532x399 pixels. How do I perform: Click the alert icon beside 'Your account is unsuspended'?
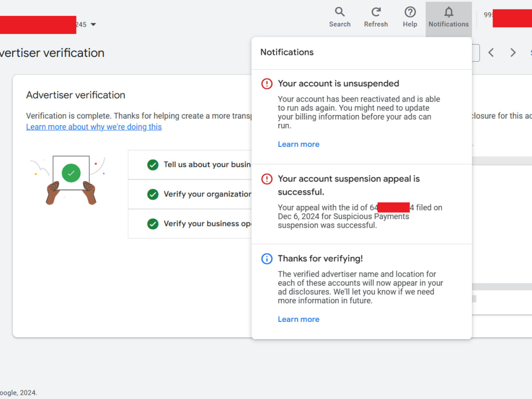(x=267, y=84)
